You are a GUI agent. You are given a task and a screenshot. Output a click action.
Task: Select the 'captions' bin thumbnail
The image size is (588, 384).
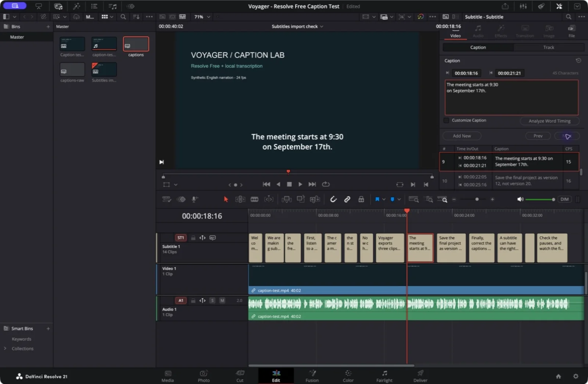(136, 44)
